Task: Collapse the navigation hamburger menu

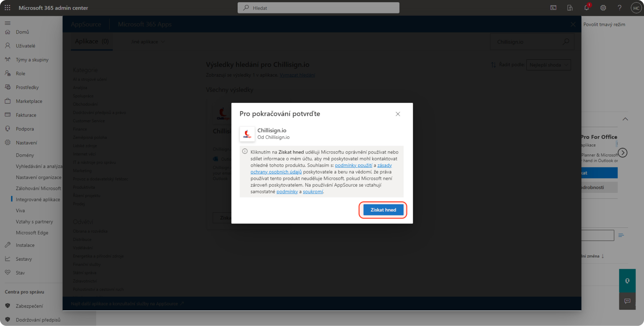Action: [x=7, y=23]
